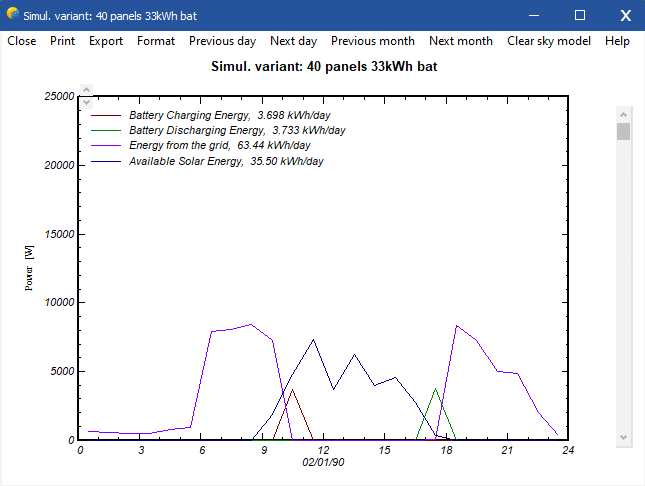Click the chart title 'Simul. variant: 40 panels 33kWh bat'
The height and width of the screenshot is (486, 645).
pos(324,67)
